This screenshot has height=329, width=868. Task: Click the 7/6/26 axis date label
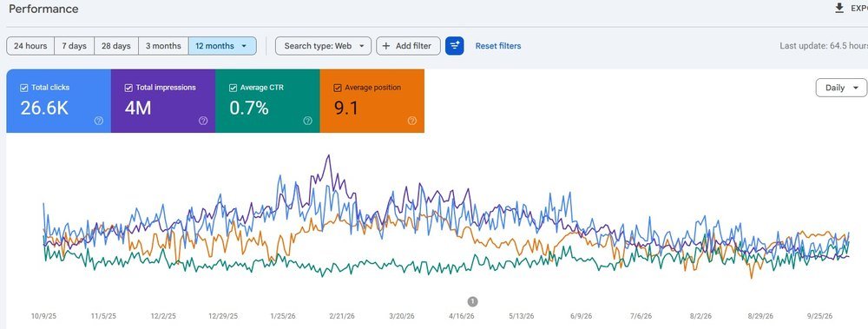[x=641, y=316]
